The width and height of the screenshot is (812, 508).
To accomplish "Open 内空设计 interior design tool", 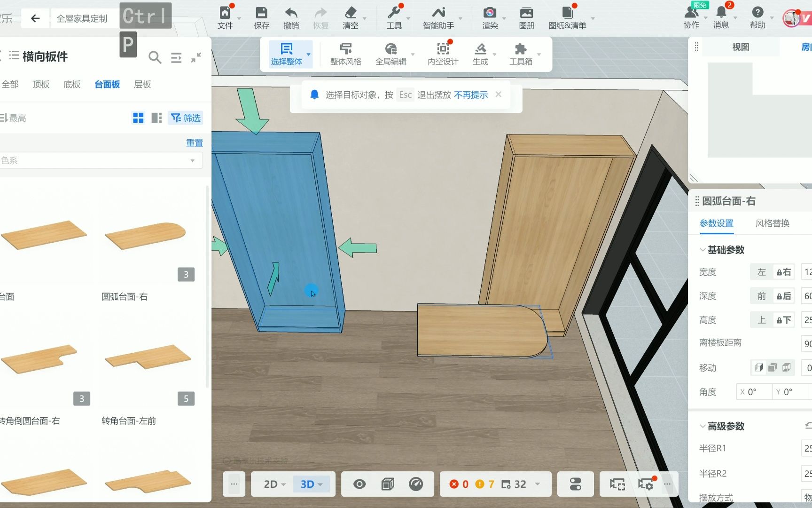I will click(x=443, y=55).
